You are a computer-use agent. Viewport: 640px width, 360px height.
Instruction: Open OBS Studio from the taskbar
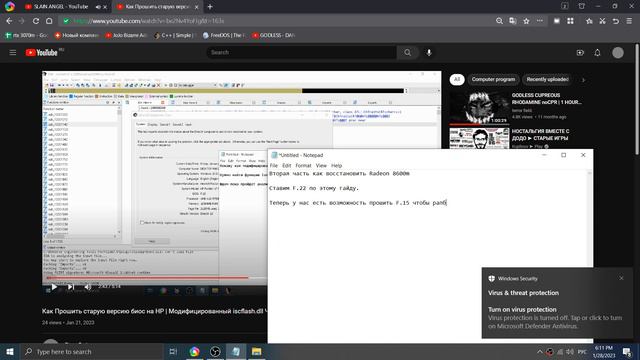(215, 351)
